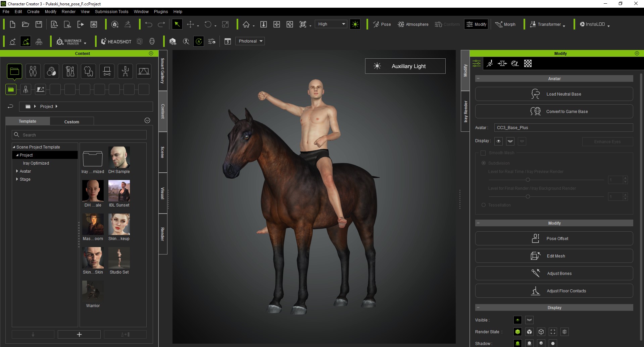This screenshot has width=644, height=347.
Task: Toggle the eye display button beside Display
Action: (498, 141)
